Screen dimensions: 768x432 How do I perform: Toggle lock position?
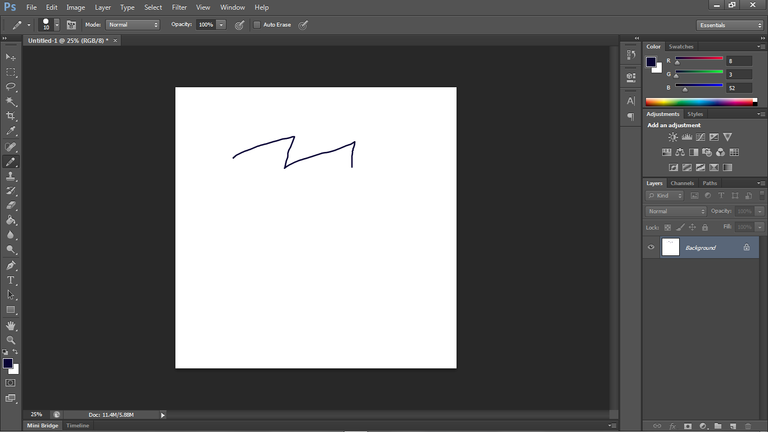point(693,227)
